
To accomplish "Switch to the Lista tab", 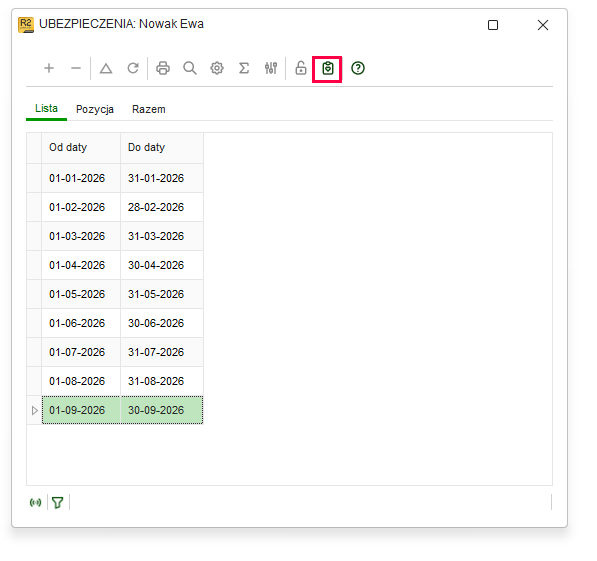I will [46, 109].
